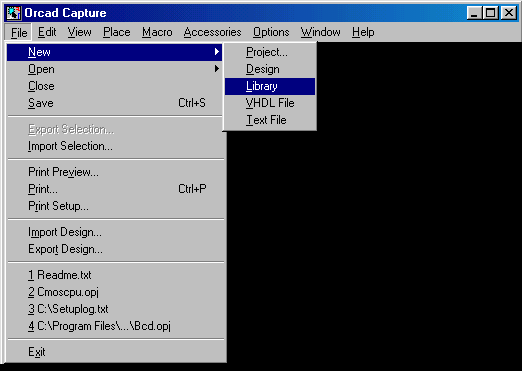Close the Orcad Capture window
This screenshot has width=522, height=371.
[509, 13]
